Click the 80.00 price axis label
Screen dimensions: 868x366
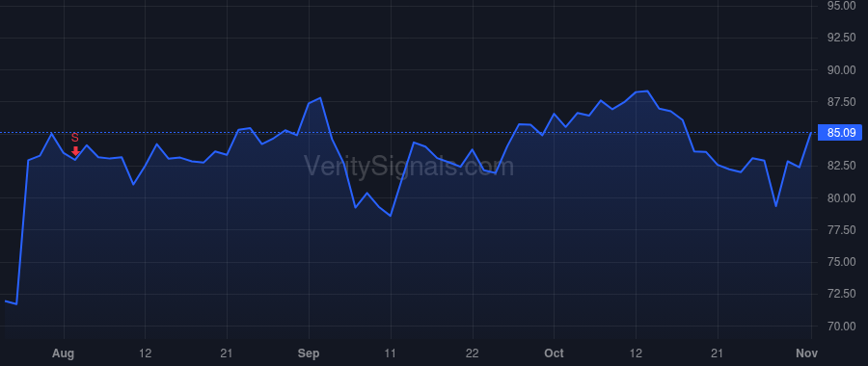pyautogui.click(x=841, y=197)
